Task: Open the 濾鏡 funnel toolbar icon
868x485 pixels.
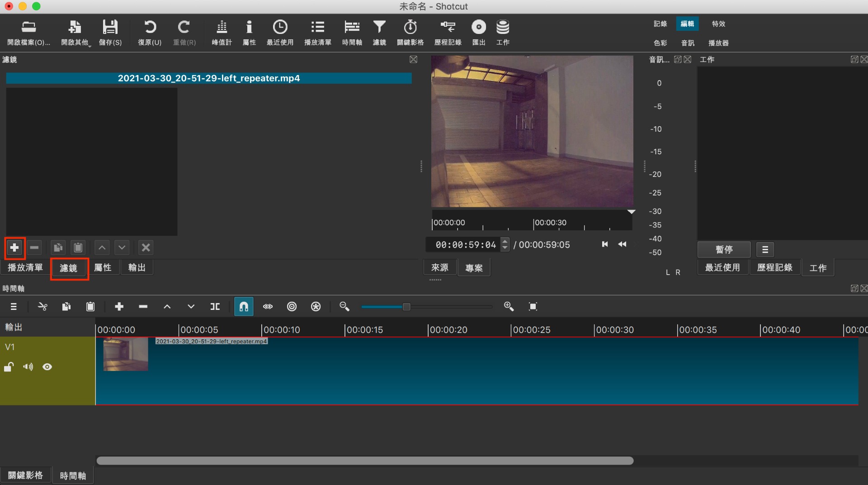Action: coord(379,33)
